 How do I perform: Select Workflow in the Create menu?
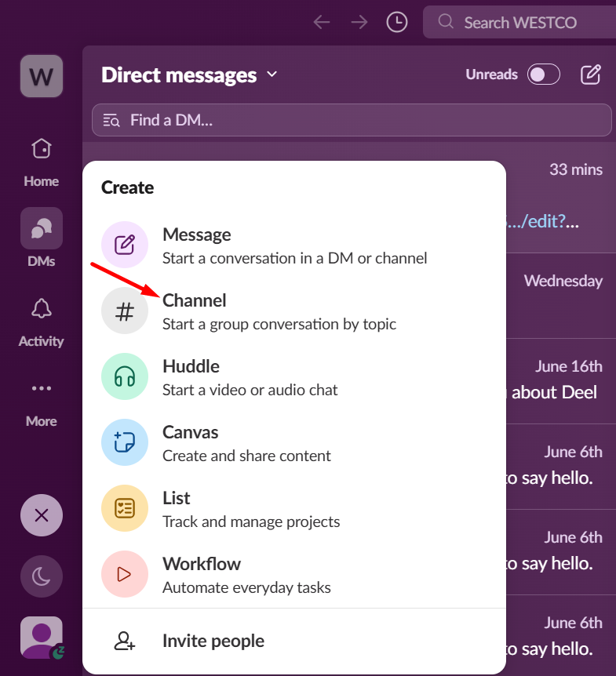click(294, 574)
